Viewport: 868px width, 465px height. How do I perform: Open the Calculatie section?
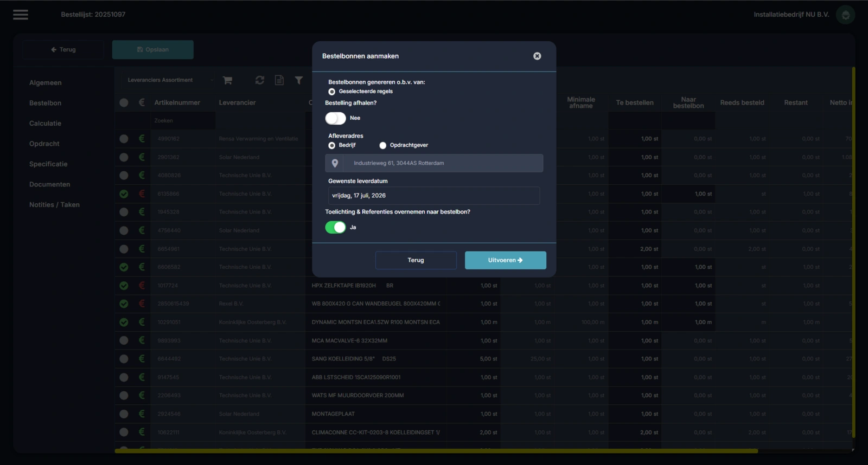point(45,124)
